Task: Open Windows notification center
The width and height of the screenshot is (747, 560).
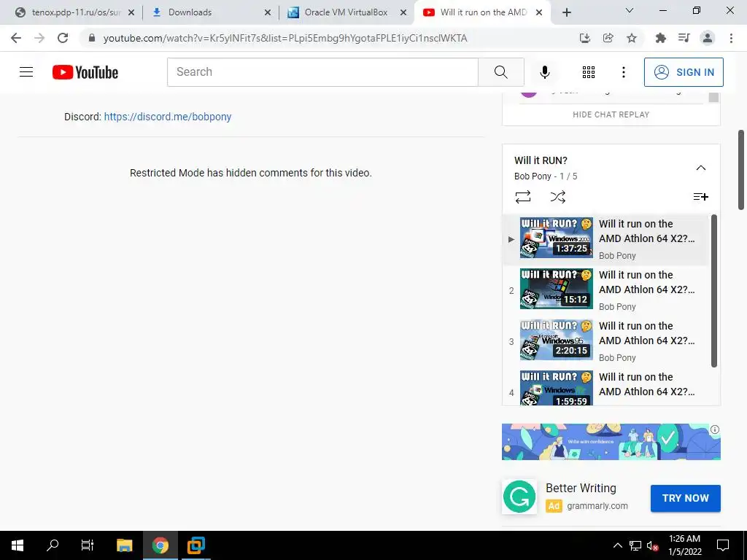Action: click(723, 545)
